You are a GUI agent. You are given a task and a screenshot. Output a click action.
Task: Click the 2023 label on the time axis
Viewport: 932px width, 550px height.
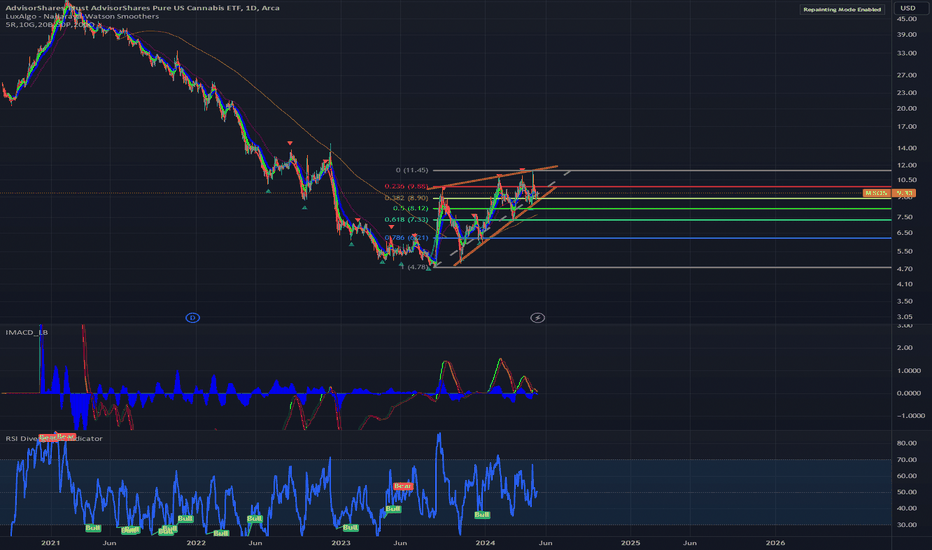tap(341, 543)
